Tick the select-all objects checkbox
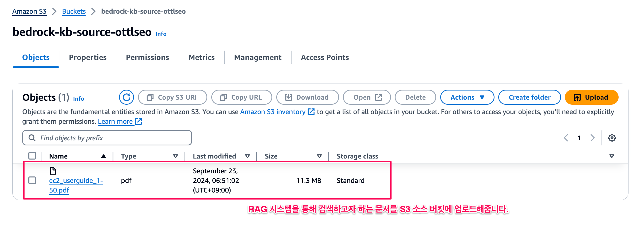The height and width of the screenshot is (226, 644). 32,156
